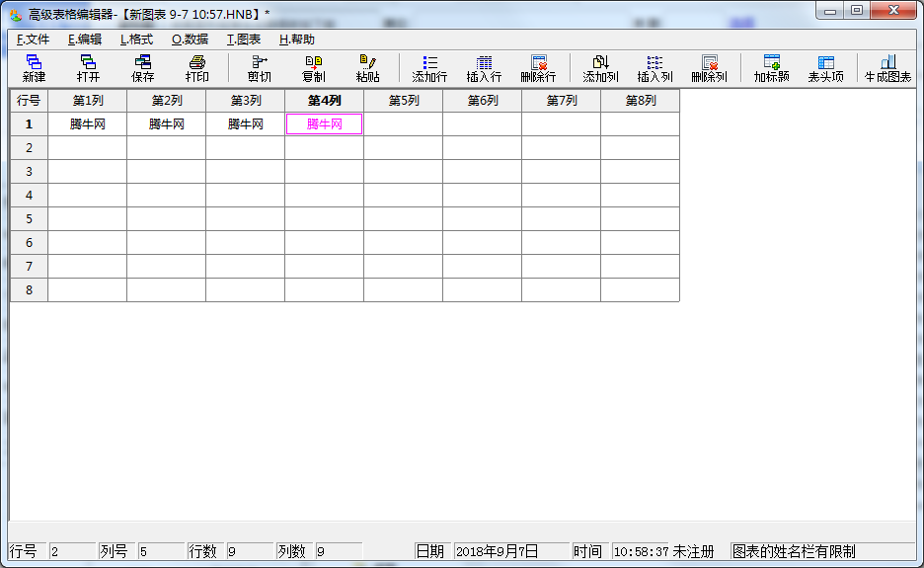924x568 pixels.
Task: Open the L.格式 menu
Action: pos(136,40)
